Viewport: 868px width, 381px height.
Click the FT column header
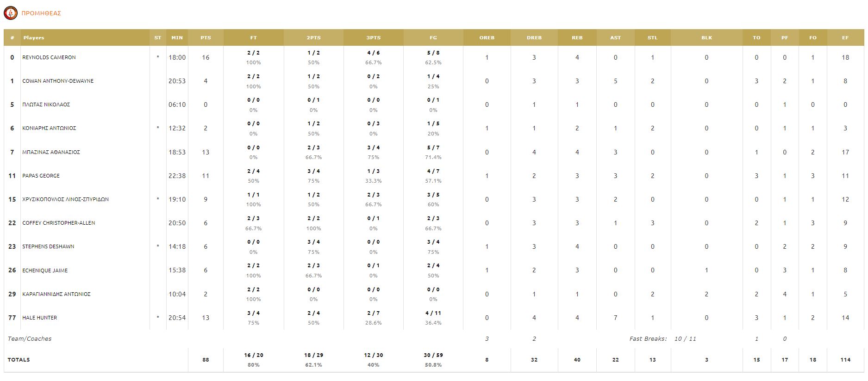click(253, 37)
